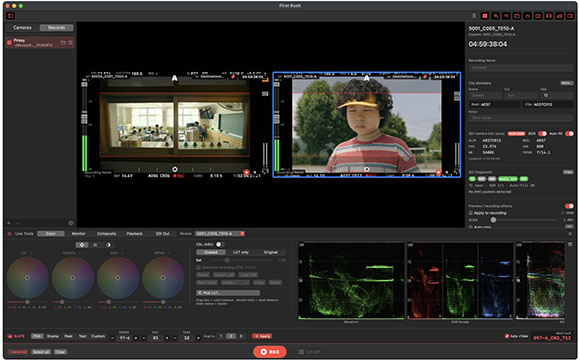Image resolution: width=580 pixels, height=362 pixels.
Task: Toggle the OCR switch in camera info
Action: 542,133
